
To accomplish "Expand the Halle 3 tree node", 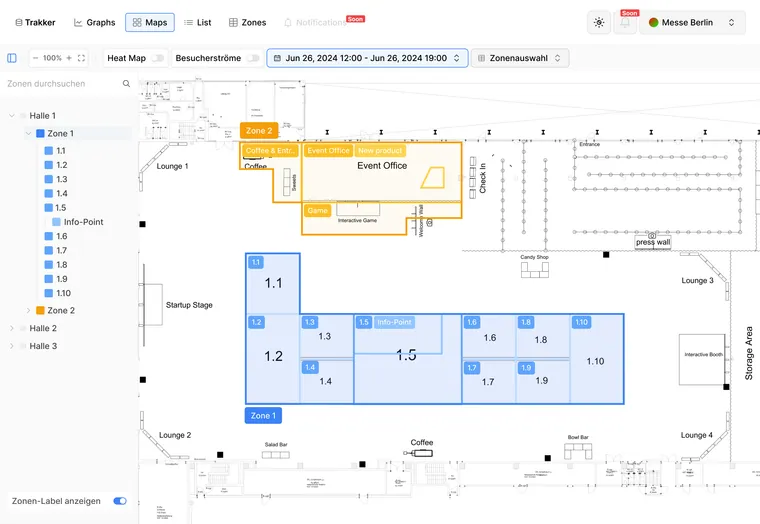I will (12, 346).
